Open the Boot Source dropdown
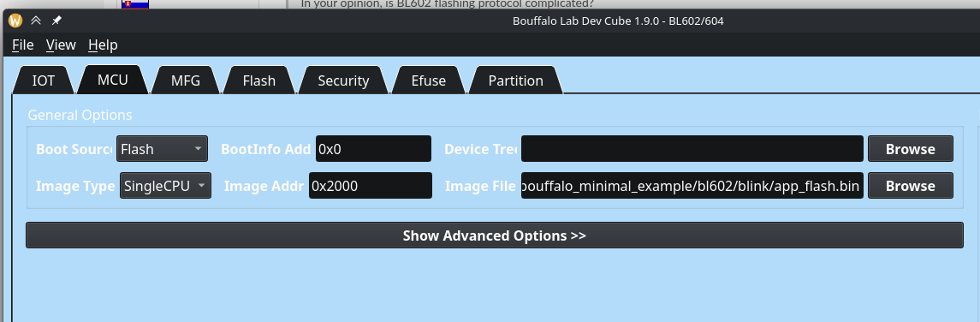 click(x=162, y=149)
